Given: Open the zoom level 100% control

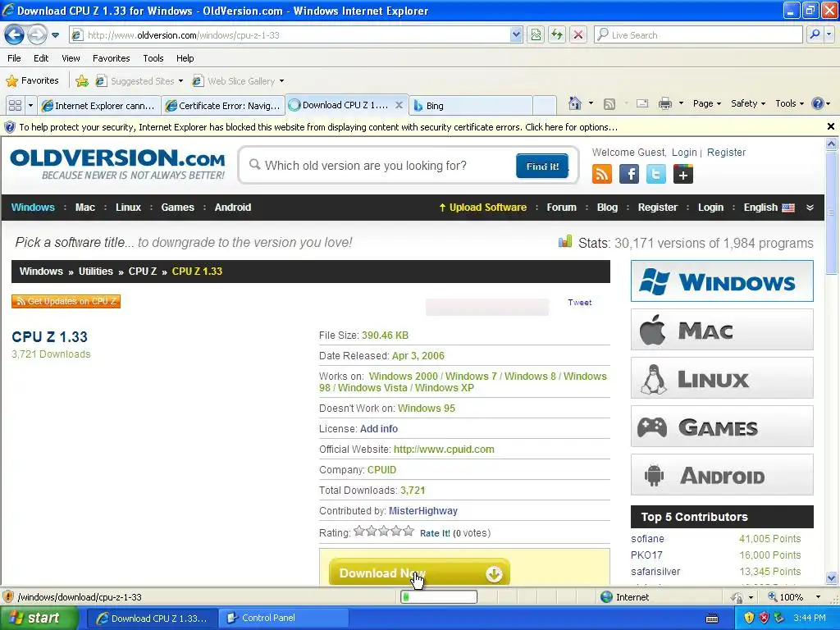Looking at the screenshot, I should [x=794, y=597].
